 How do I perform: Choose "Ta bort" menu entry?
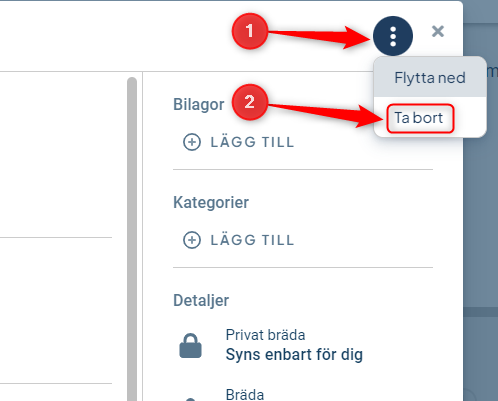point(419,118)
